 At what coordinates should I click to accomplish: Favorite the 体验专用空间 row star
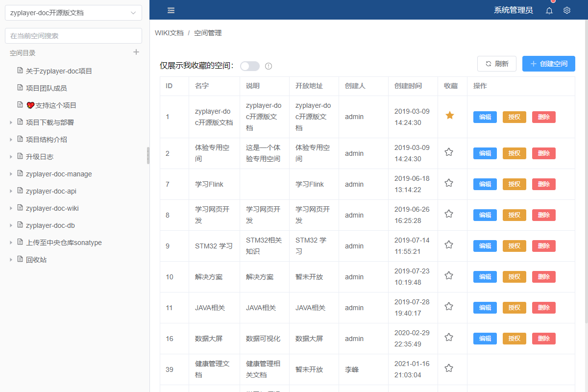pos(449,152)
